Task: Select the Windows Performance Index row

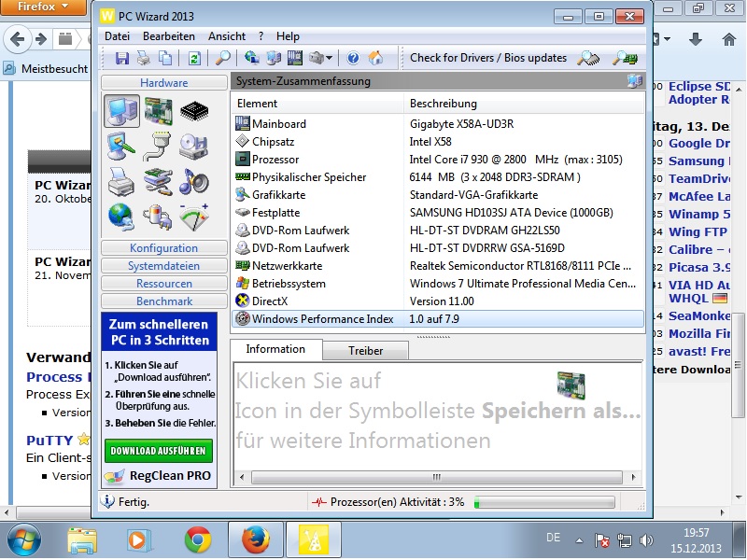Action: (437, 318)
